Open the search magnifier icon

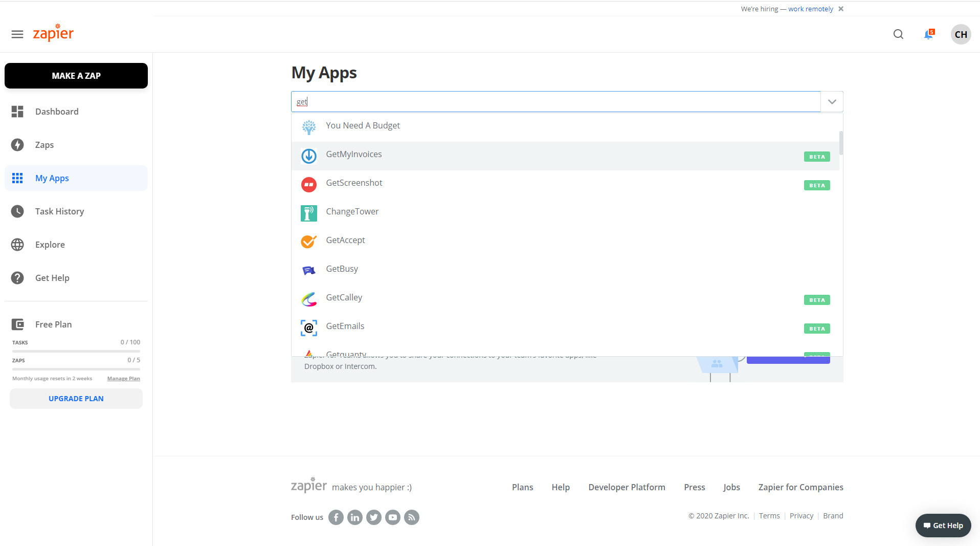pyautogui.click(x=898, y=34)
